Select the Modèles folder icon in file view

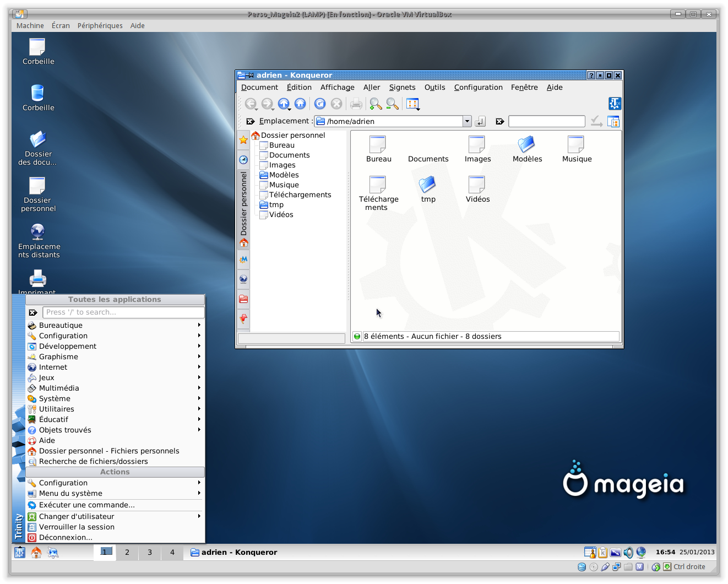click(x=527, y=149)
